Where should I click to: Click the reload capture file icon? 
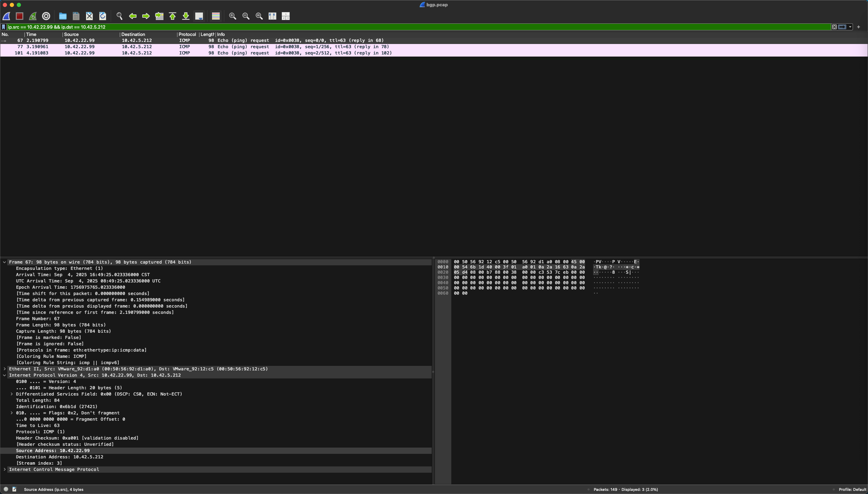click(x=103, y=16)
